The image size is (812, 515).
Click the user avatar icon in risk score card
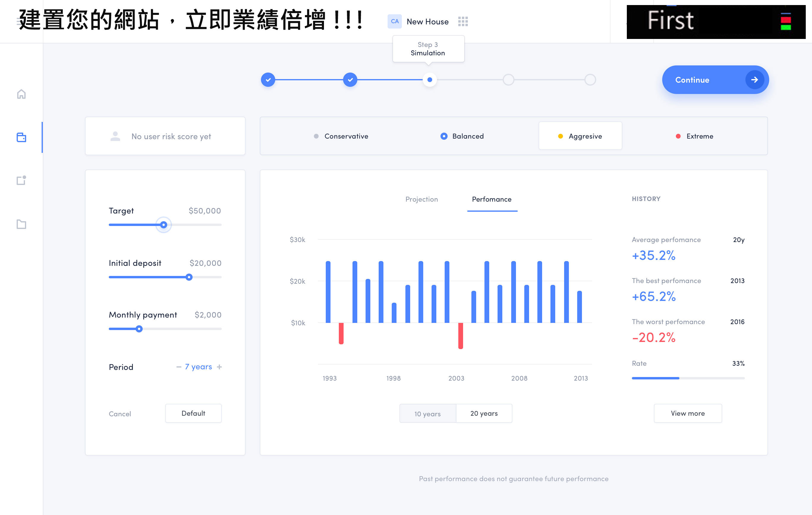(115, 136)
